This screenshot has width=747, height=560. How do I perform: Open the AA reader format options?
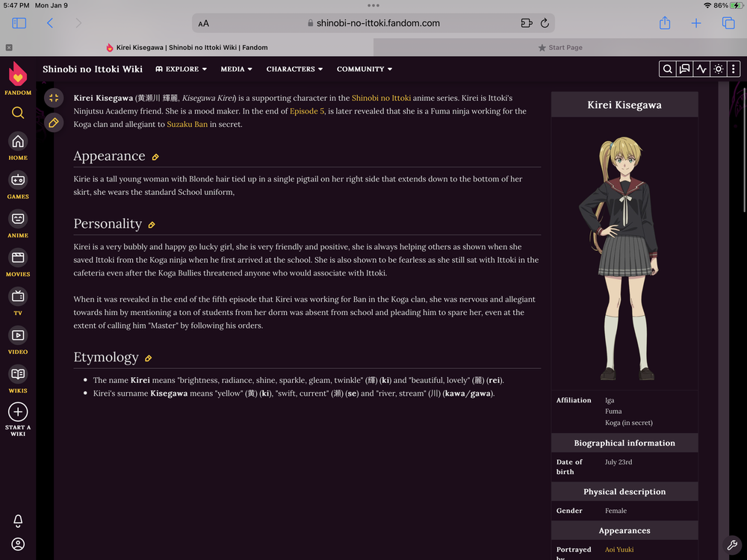point(203,23)
